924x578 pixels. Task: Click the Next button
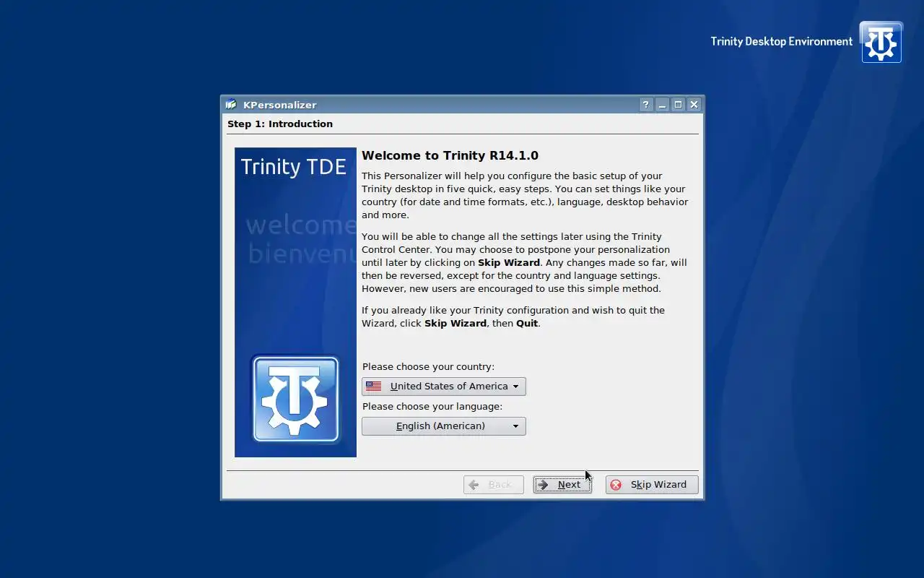[562, 485]
